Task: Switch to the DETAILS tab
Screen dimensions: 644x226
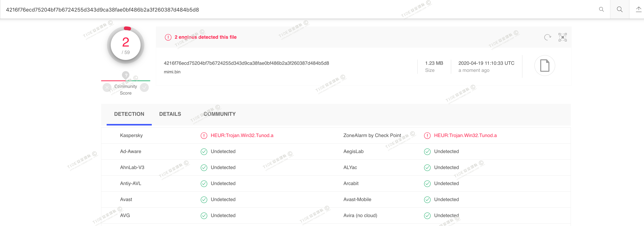Action: pyautogui.click(x=170, y=114)
